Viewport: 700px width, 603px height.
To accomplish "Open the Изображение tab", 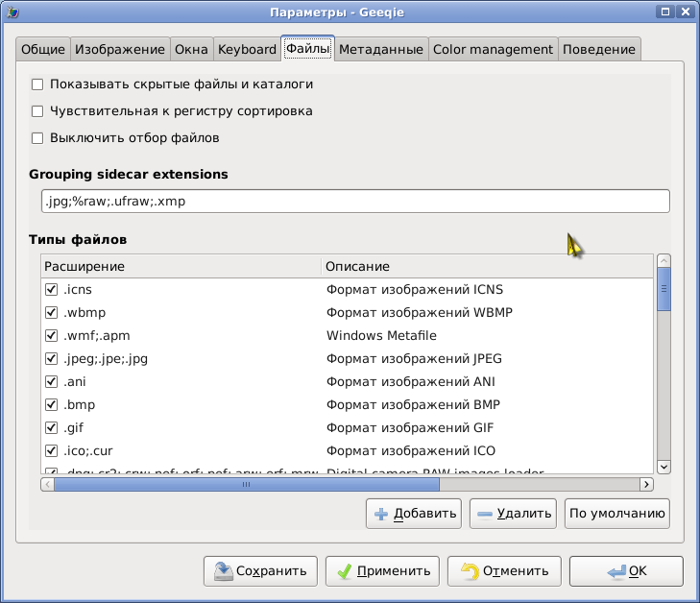I will click(x=120, y=49).
